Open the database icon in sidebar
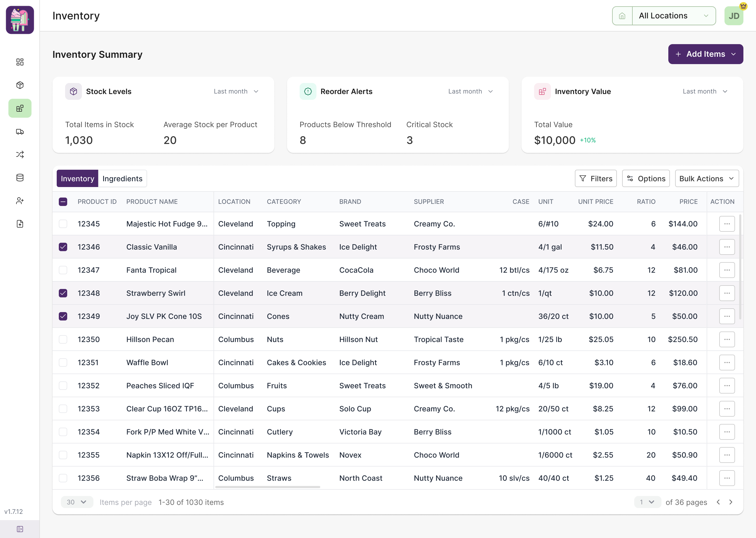The height and width of the screenshot is (538, 756). click(x=20, y=178)
